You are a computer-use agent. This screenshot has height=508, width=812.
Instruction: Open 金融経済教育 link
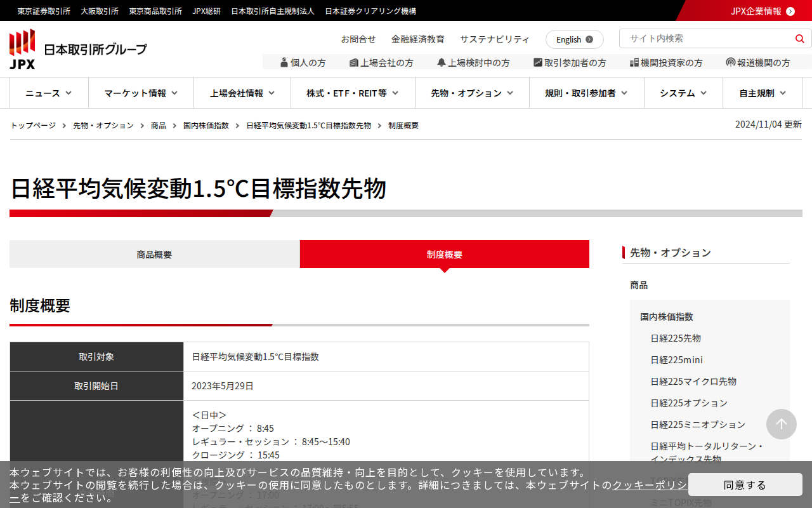418,39
